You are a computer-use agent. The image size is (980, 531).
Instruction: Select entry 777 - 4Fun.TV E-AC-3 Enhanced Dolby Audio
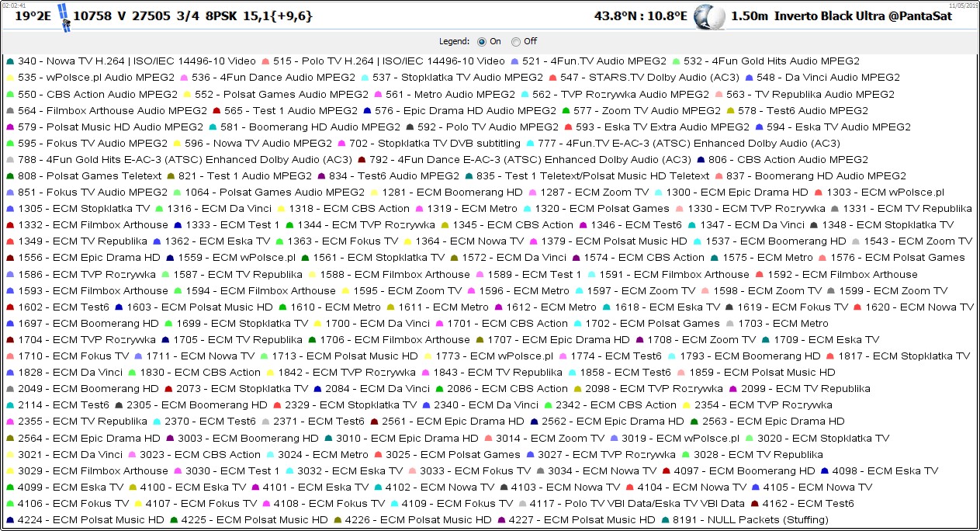(689, 144)
